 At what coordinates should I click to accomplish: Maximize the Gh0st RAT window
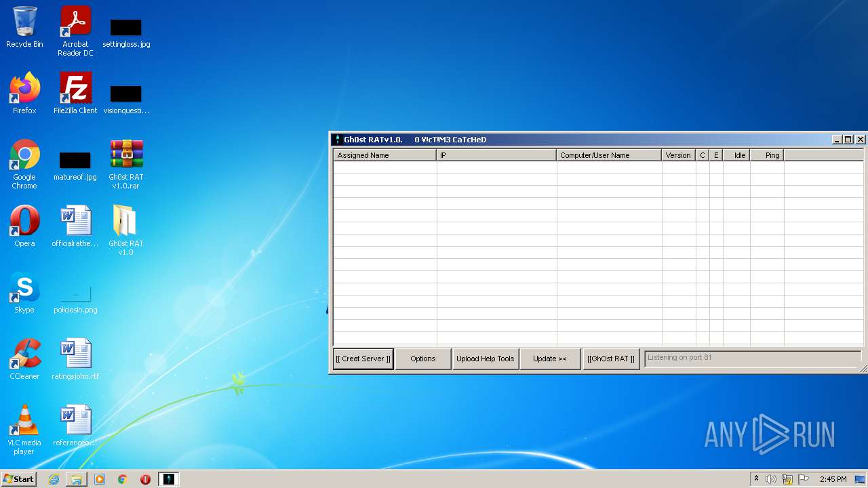tap(848, 140)
